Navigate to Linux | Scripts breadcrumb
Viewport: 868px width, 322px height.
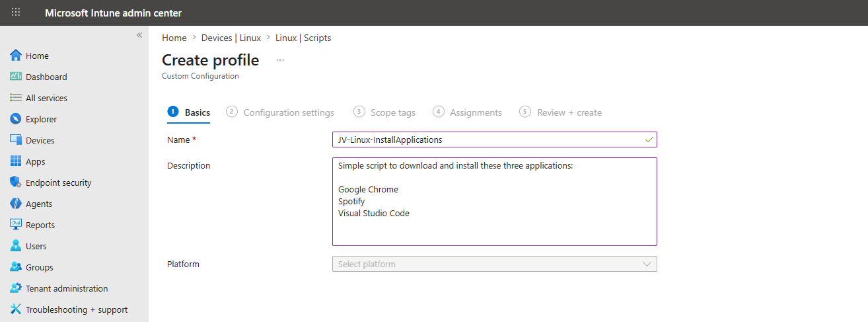tap(303, 38)
